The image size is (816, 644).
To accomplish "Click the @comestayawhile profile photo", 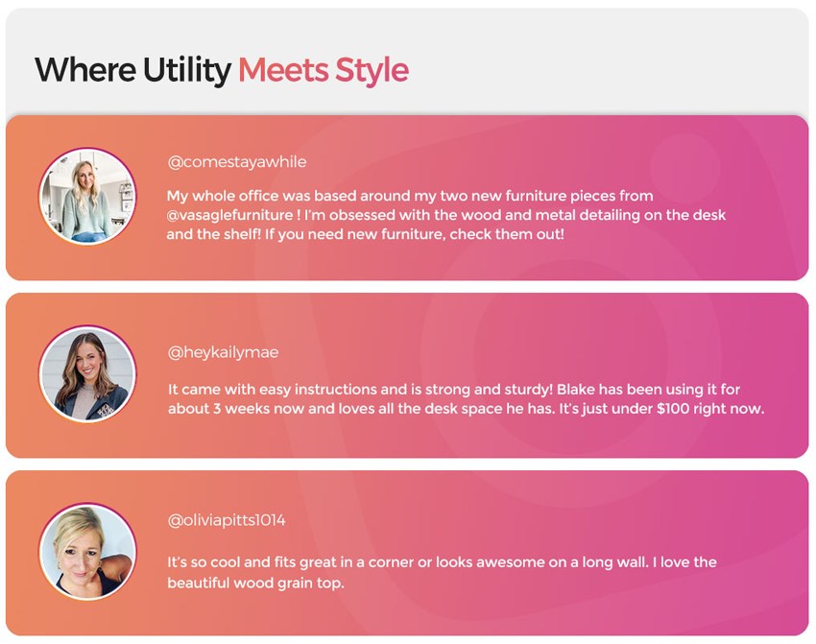I will tap(87, 197).
